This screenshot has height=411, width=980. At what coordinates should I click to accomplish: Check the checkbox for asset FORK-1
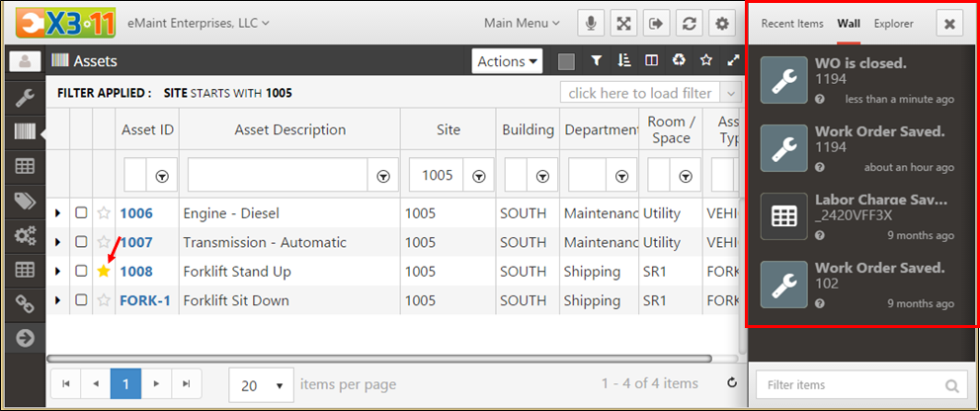[x=81, y=300]
